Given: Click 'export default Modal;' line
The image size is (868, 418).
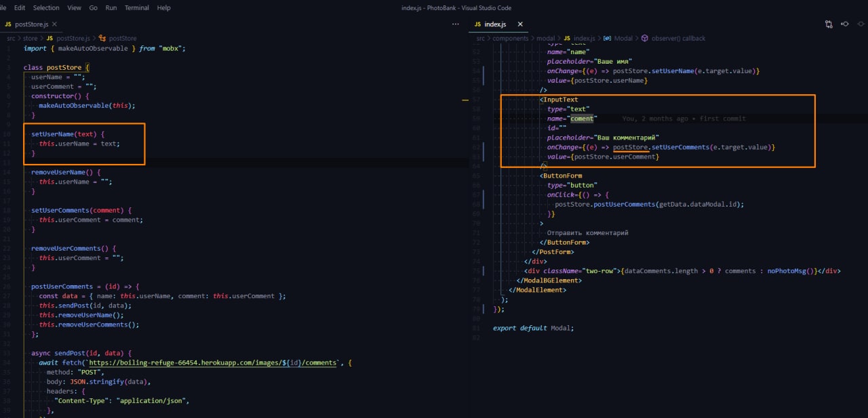Looking at the screenshot, I should point(533,328).
